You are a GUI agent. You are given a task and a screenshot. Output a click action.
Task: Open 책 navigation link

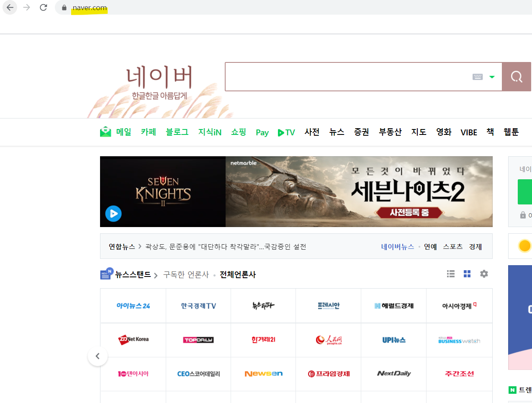[x=490, y=132]
